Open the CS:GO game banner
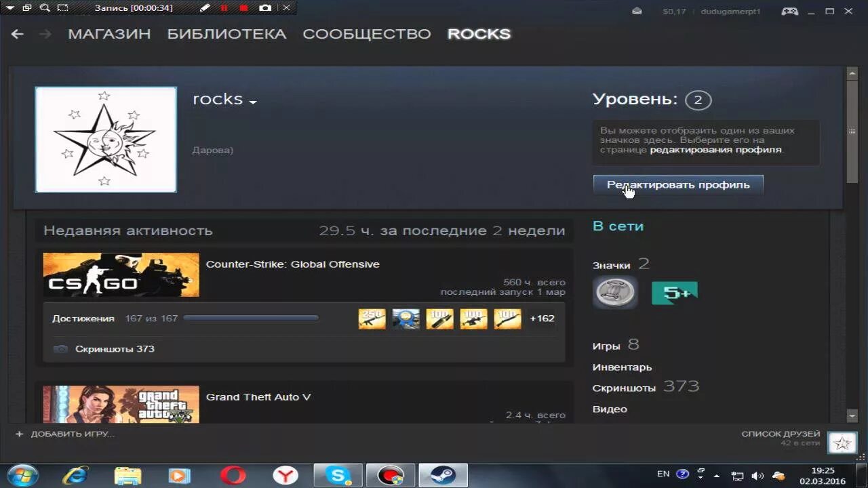The width and height of the screenshot is (868, 488). [121, 274]
